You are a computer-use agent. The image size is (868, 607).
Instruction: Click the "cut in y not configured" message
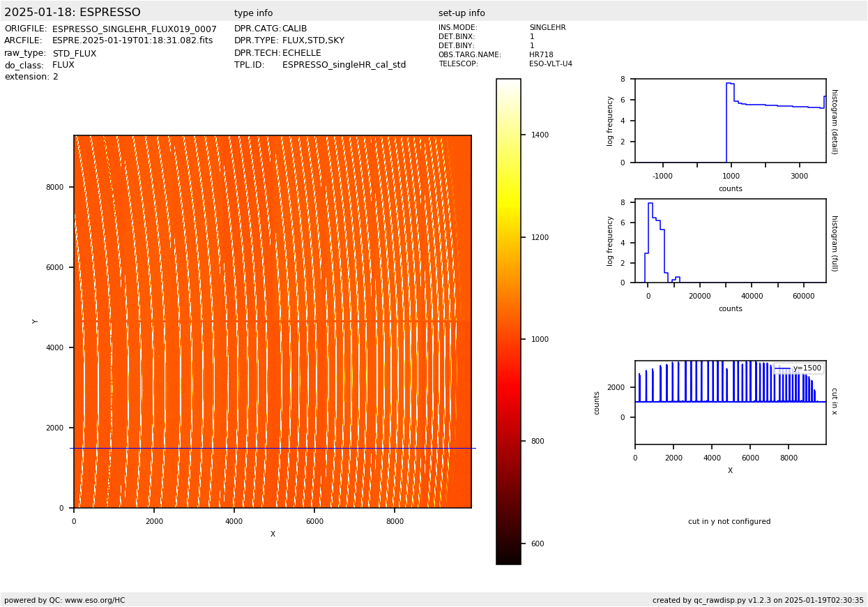729,522
